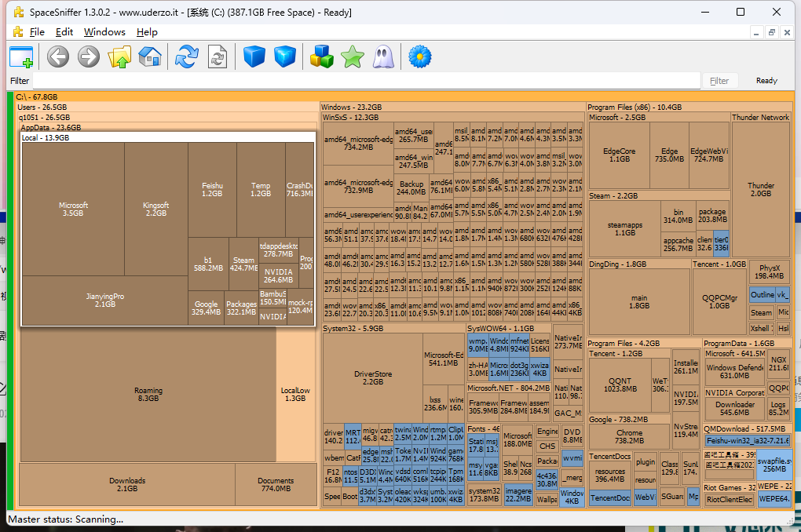Open the Windows menu
Viewport: 801px width, 532px height.
coord(104,32)
